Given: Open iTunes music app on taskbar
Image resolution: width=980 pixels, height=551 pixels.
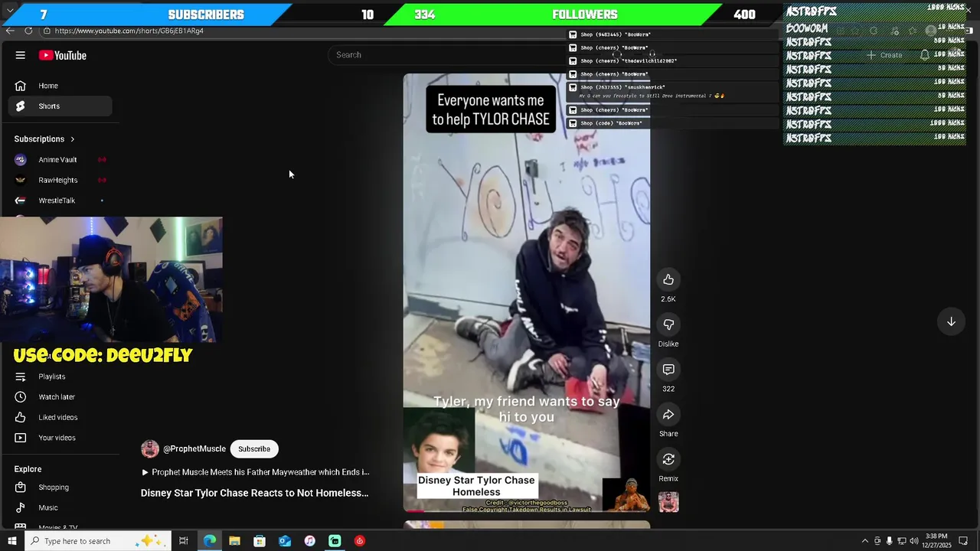Looking at the screenshot, I should point(309,541).
